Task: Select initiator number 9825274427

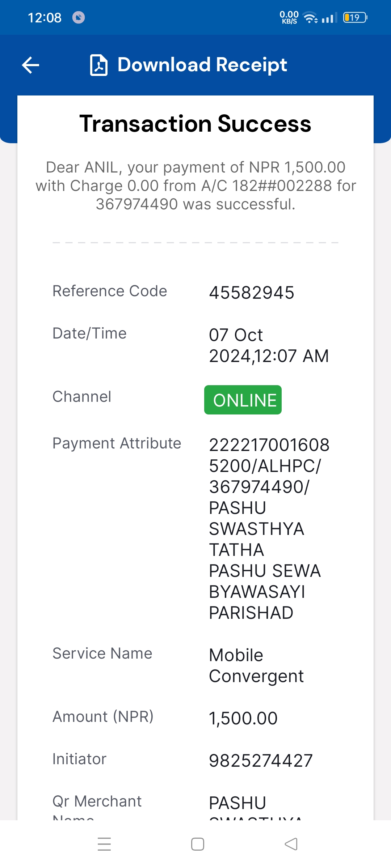Action: pos(261,761)
